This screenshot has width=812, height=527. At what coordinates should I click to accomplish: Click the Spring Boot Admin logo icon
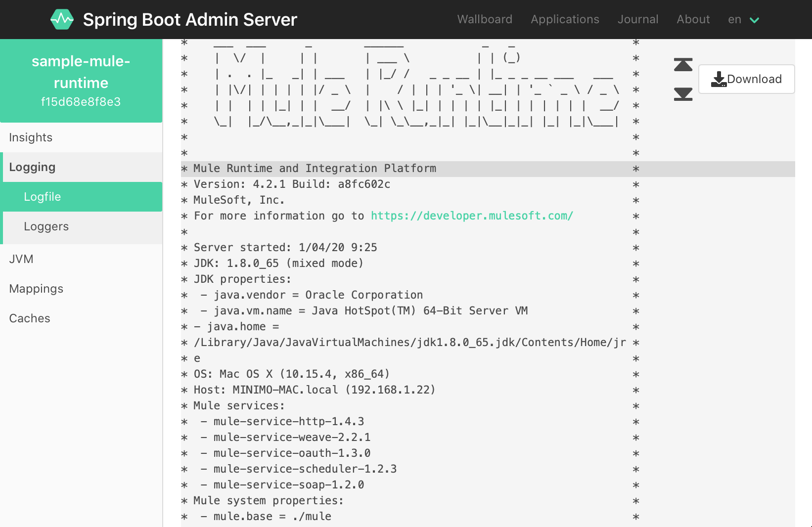pos(61,19)
